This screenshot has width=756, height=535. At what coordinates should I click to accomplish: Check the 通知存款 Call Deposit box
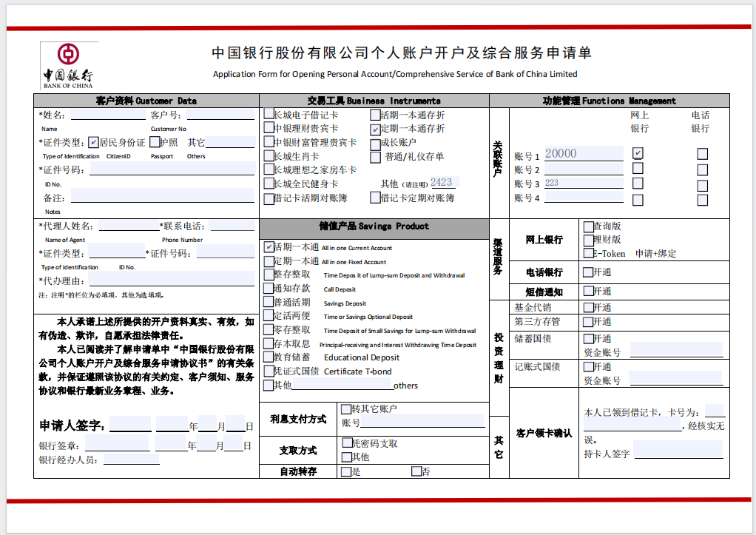(269, 289)
